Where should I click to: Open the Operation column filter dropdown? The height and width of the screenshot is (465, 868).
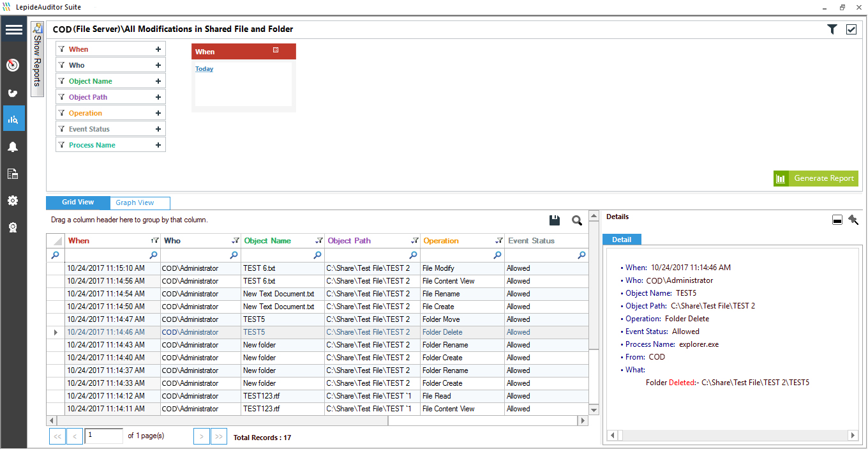coord(500,241)
